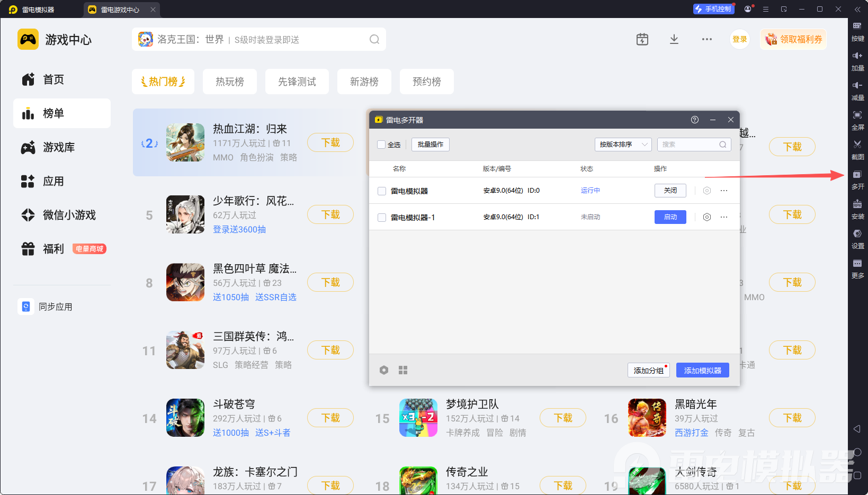Open the 批量操作 batch operations menu
Viewport: 868px width, 495px height.
coord(431,145)
